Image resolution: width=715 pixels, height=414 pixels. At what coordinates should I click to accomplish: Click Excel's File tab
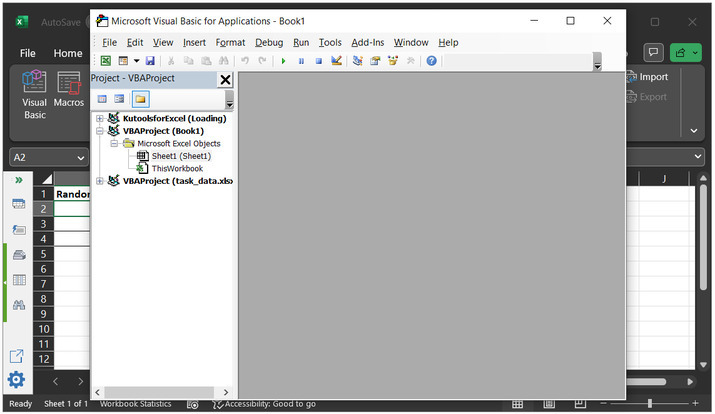click(x=27, y=53)
